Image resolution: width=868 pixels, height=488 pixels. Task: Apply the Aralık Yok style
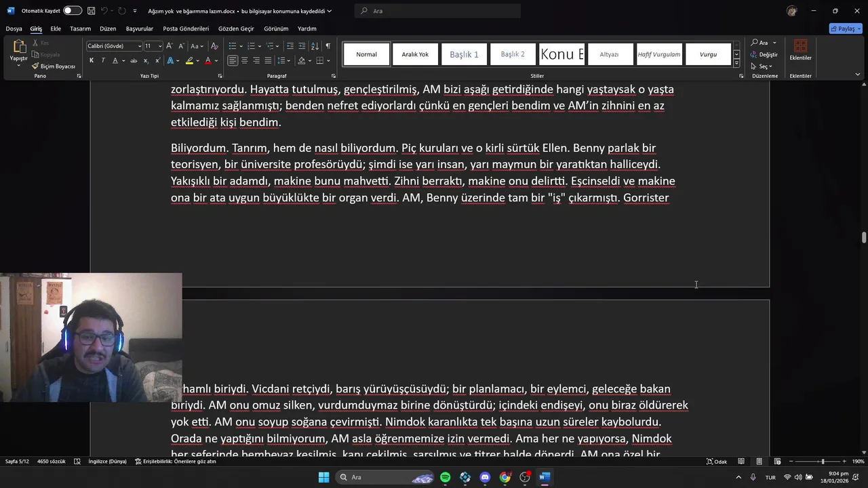415,54
